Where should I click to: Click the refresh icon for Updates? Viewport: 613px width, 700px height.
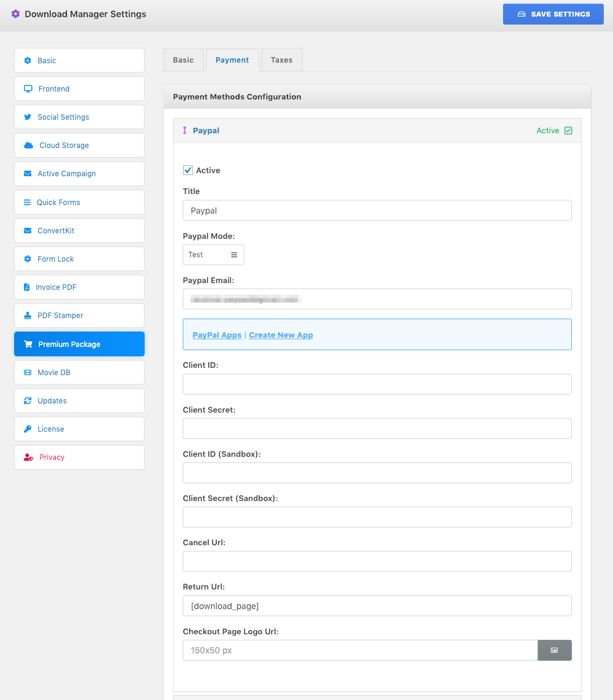tap(28, 401)
